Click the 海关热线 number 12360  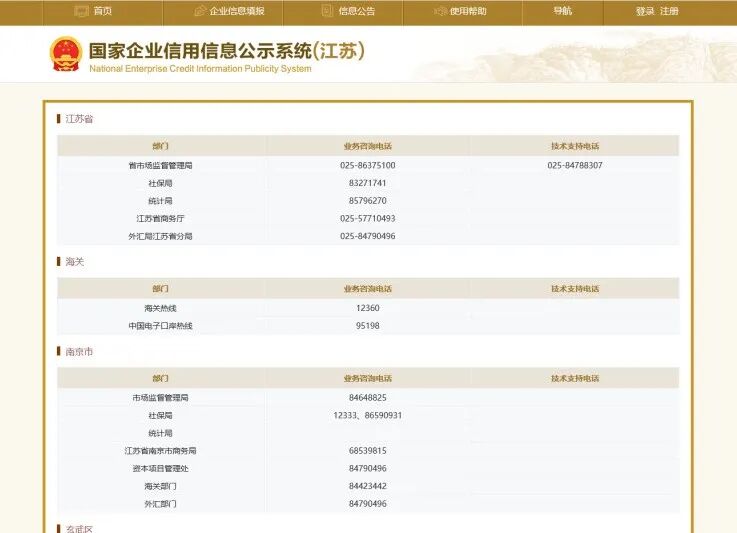tap(367, 308)
